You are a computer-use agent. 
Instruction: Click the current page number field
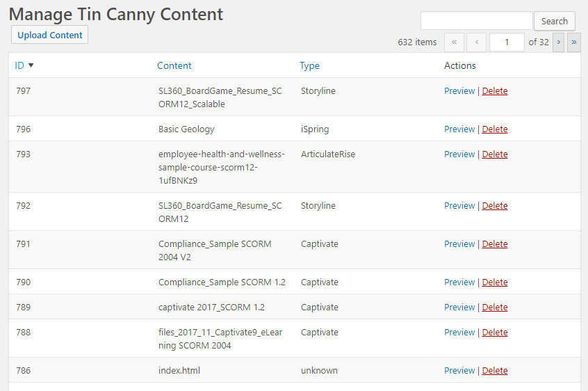pos(507,42)
